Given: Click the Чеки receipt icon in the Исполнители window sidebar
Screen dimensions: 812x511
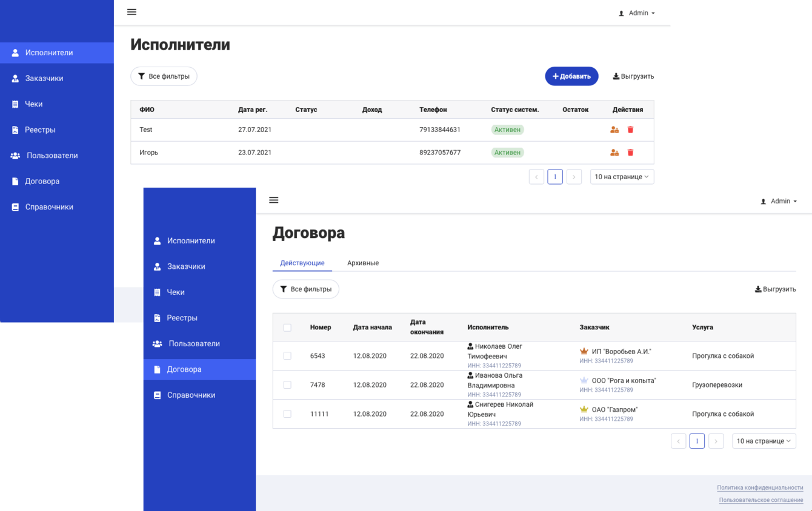Looking at the screenshot, I should click(x=15, y=104).
